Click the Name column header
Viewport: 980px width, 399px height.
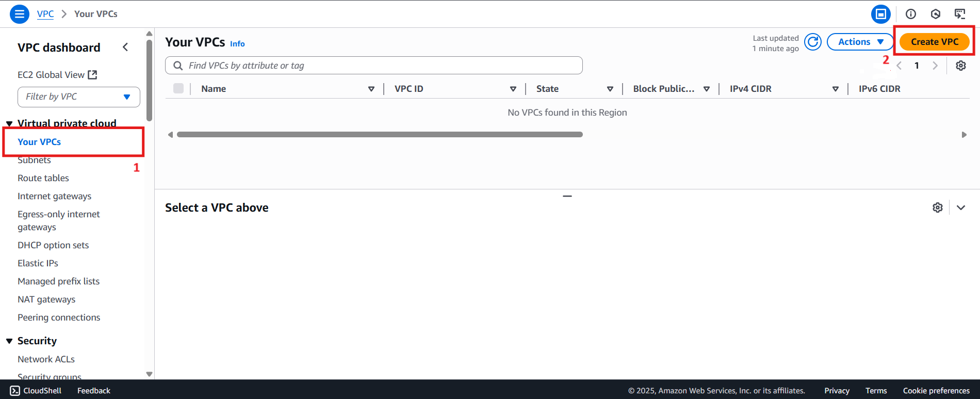coord(214,89)
